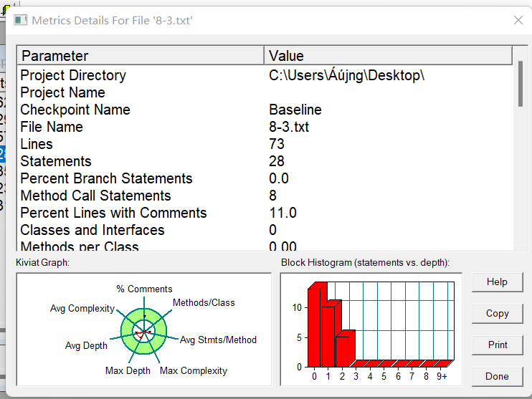
Task: Click the Block Histogram label
Action: click(x=365, y=263)
